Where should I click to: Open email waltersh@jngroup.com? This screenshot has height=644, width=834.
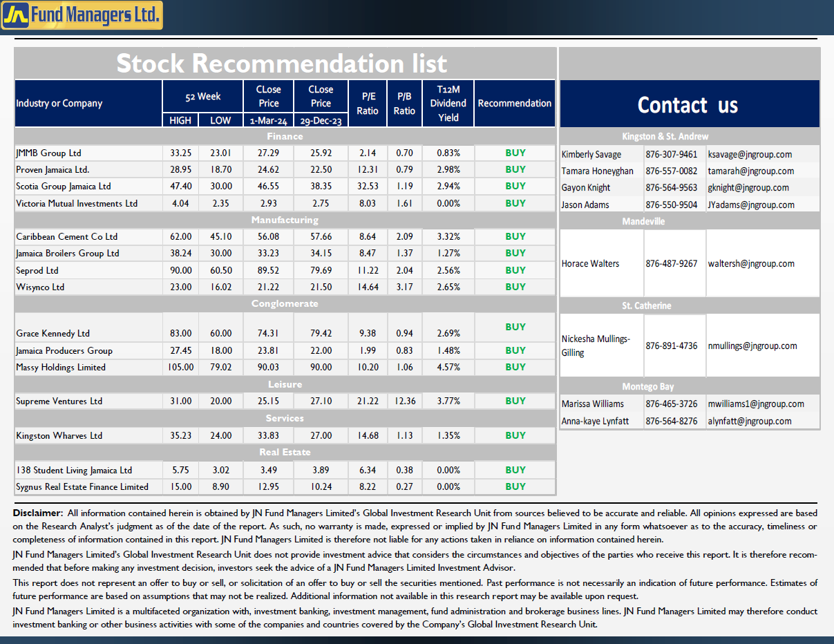coord(751,264)
